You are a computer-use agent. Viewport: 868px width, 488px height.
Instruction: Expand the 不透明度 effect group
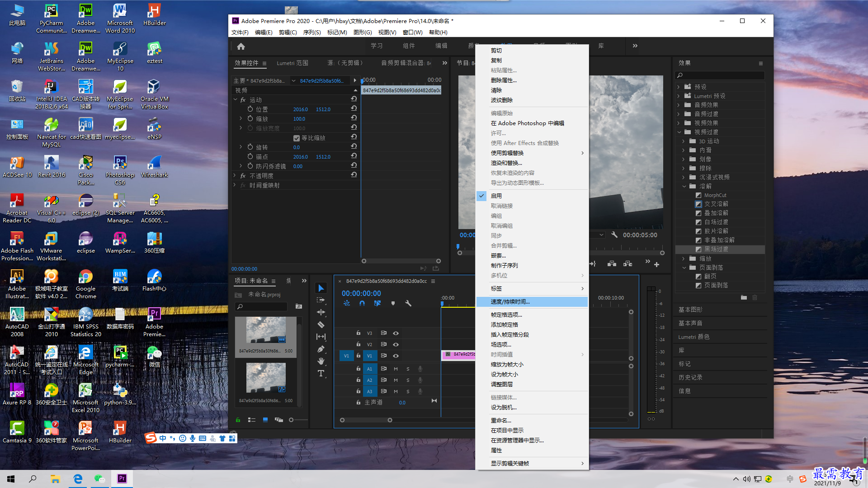tap(235, 175)
